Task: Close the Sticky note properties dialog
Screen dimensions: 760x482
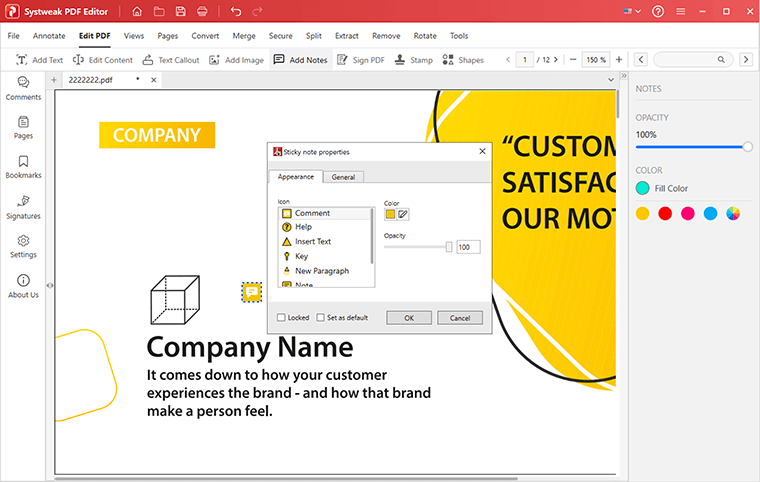Action: tap(482, 151)
